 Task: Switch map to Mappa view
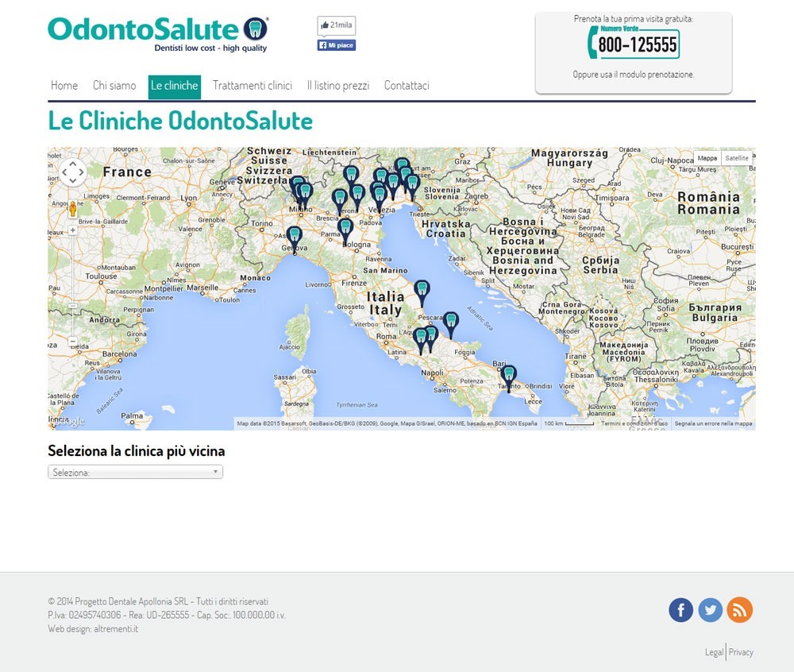pos(707,158)
